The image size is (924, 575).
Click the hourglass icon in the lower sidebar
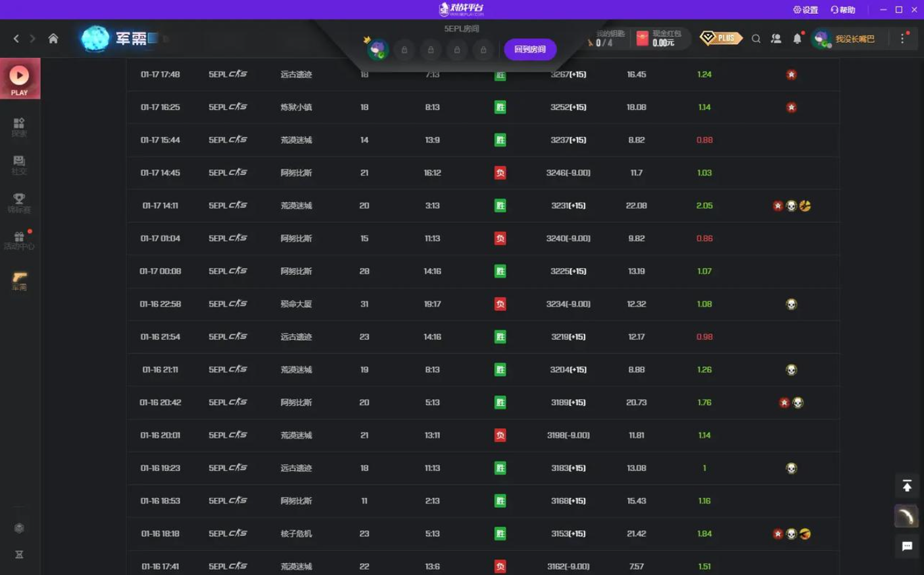[19, 555]
